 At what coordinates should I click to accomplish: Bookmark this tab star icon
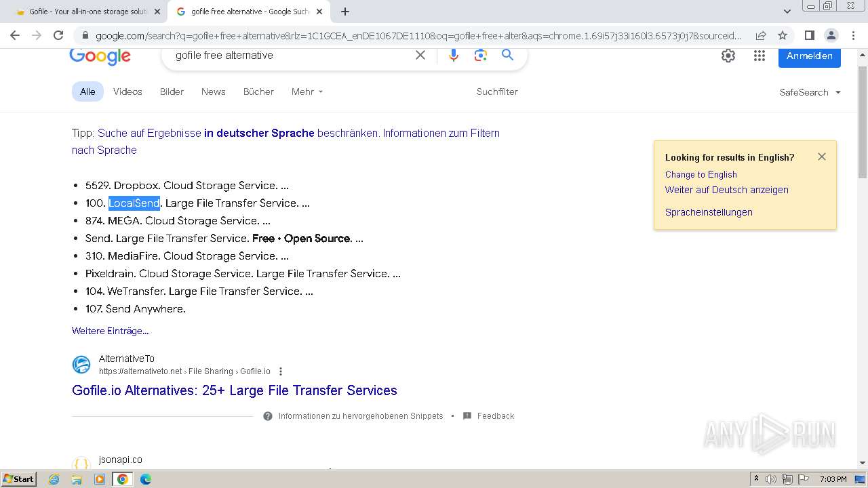pos(783,35)
